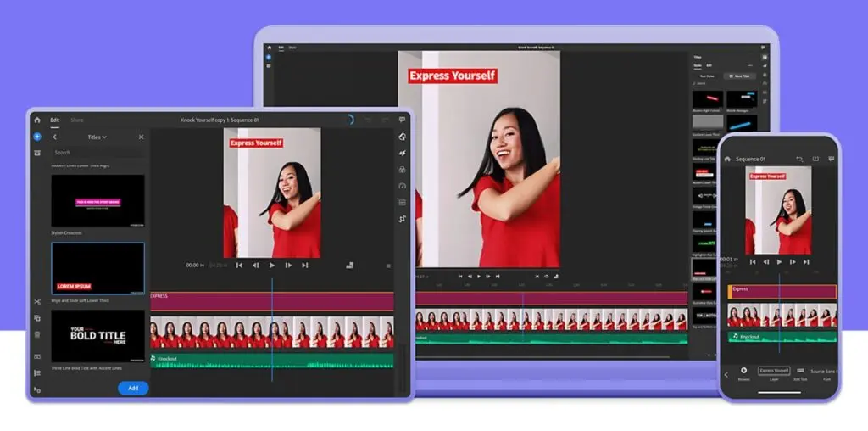The image size is (868, 431).
Task: Click the blue Add button
Action: tap(133, 388)
